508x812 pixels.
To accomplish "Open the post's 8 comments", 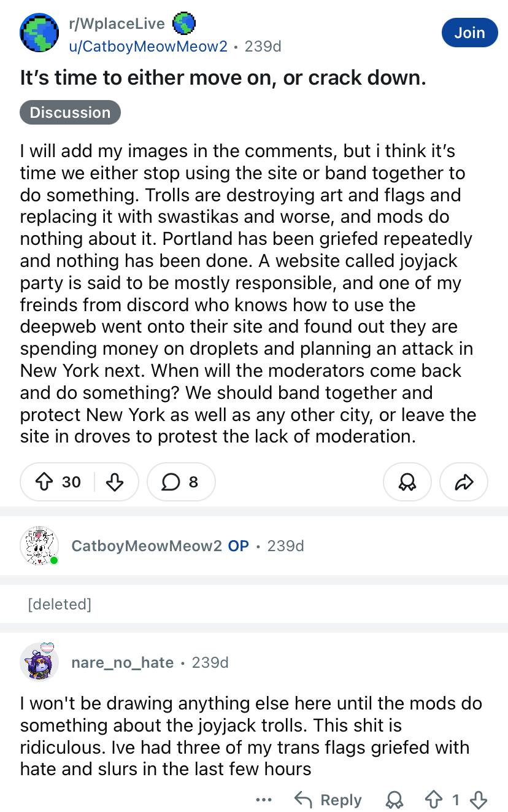I will point(181,482).
